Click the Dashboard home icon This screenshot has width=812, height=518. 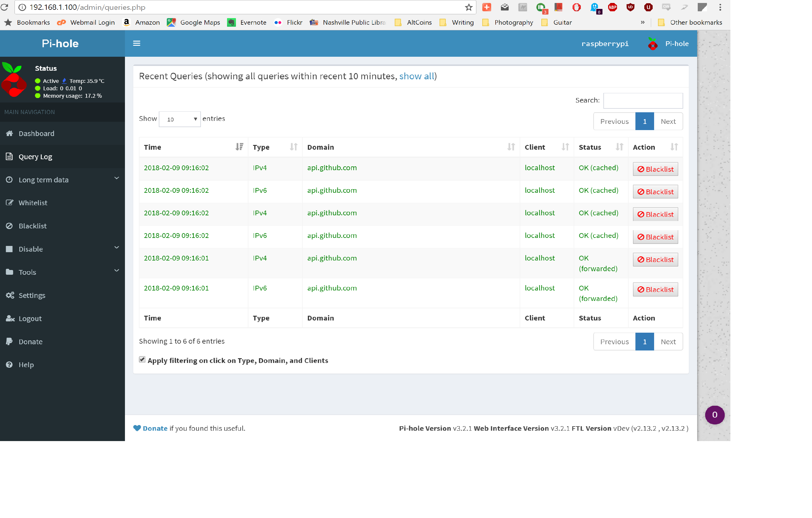(9, 133)
